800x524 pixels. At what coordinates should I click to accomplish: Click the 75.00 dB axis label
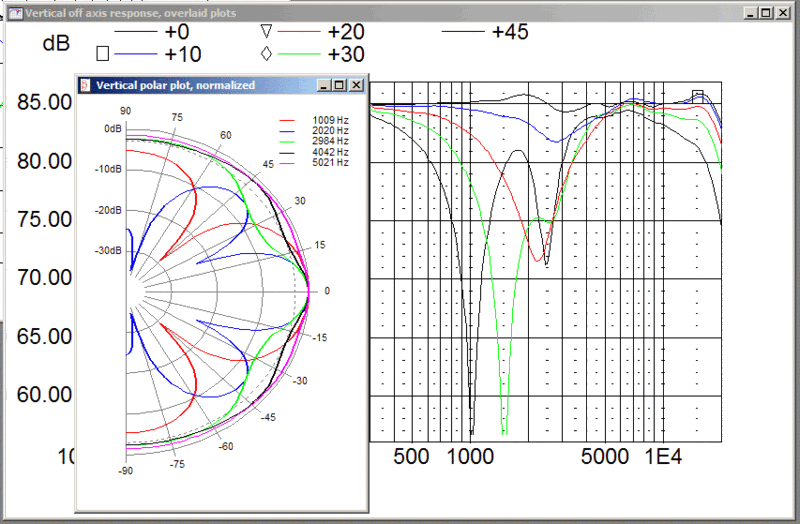44,219
